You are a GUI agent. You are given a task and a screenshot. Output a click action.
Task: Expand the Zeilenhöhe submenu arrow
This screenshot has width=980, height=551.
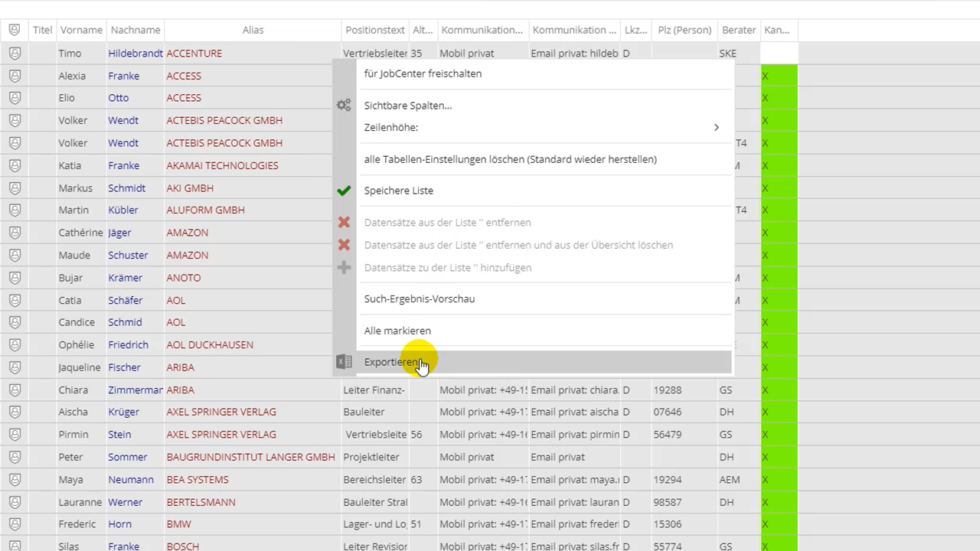click(717, 127)
